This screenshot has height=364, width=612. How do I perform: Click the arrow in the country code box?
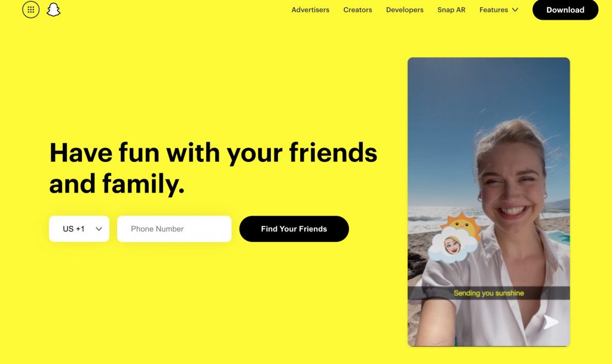pyautogui.click(x=99, y=229)
